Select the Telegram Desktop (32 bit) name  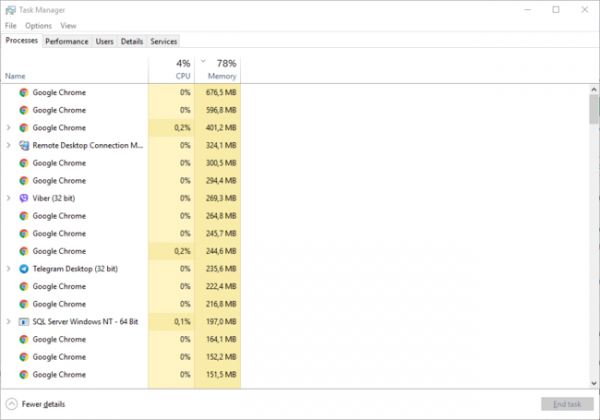pos(75,269)
